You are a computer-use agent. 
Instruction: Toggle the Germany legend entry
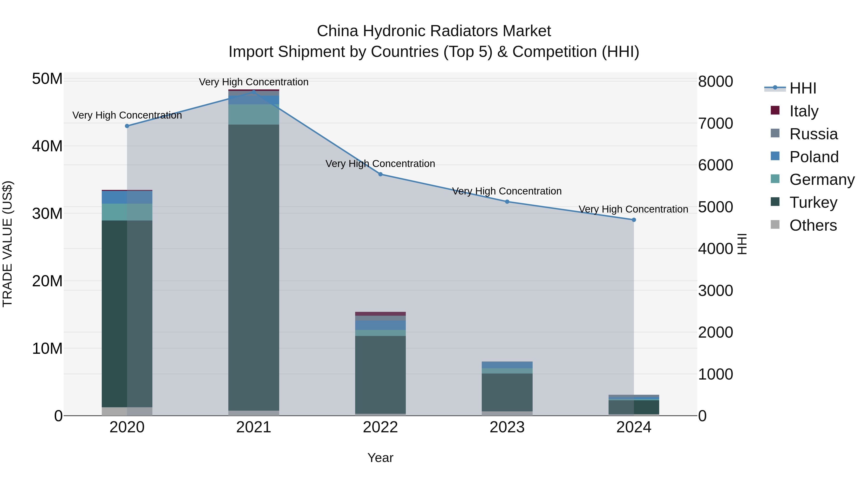[x=812, y=179]
